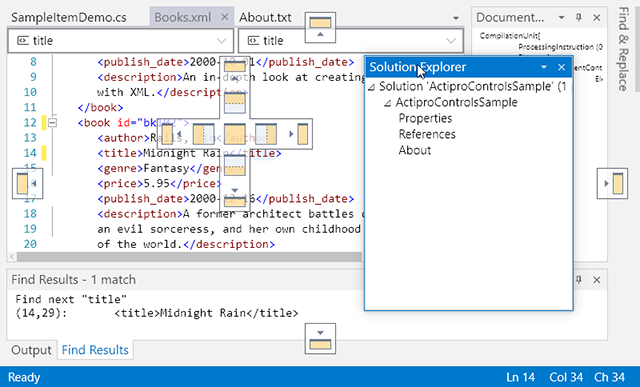Click the center tabbed-dock guide icon

pyautogui.click(x=235, y=134)
